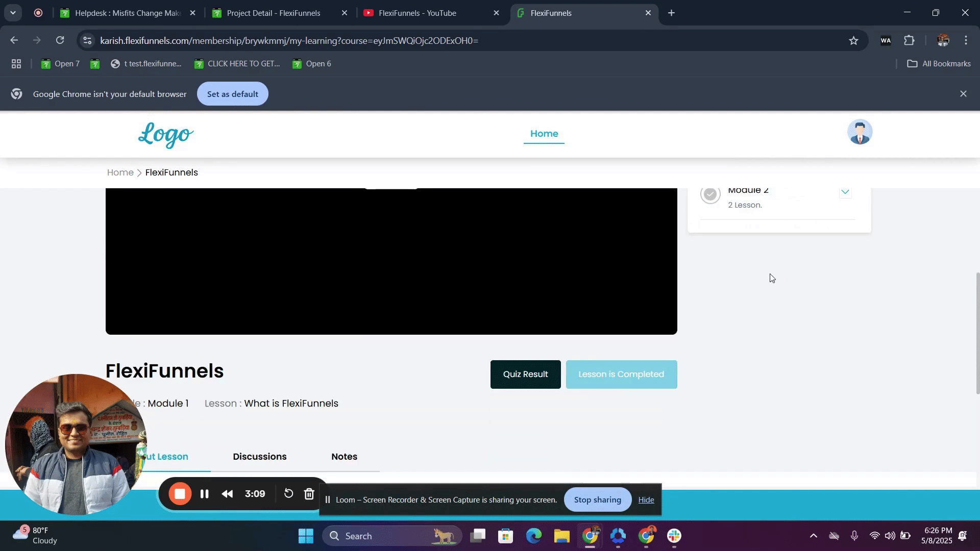This screenshot has width=980, height=551.
Task: Toggle the Module 2 completion check circle
Action: pyautogui.click(x=710, y=194)
